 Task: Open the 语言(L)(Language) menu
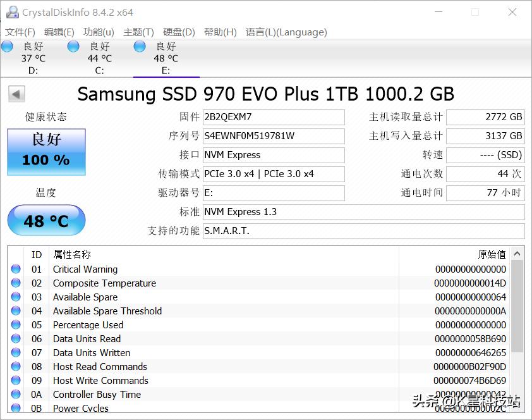286,32
